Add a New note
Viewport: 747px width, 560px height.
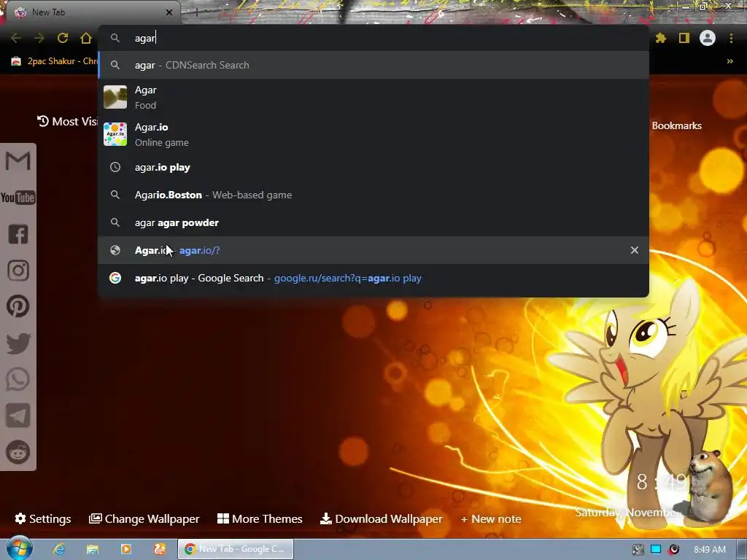[491, 519]
